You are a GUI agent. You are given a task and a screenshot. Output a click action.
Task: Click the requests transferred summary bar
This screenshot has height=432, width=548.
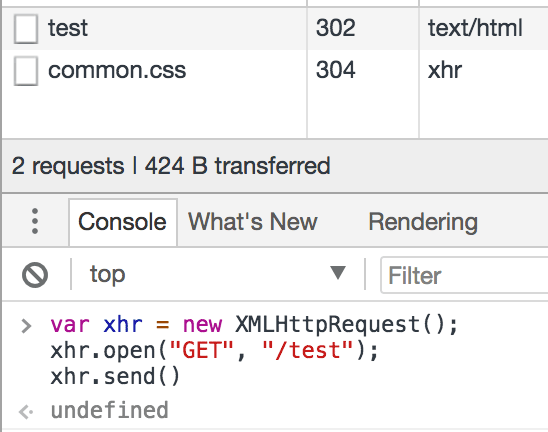pyautogui.click(x=275, y=166)
